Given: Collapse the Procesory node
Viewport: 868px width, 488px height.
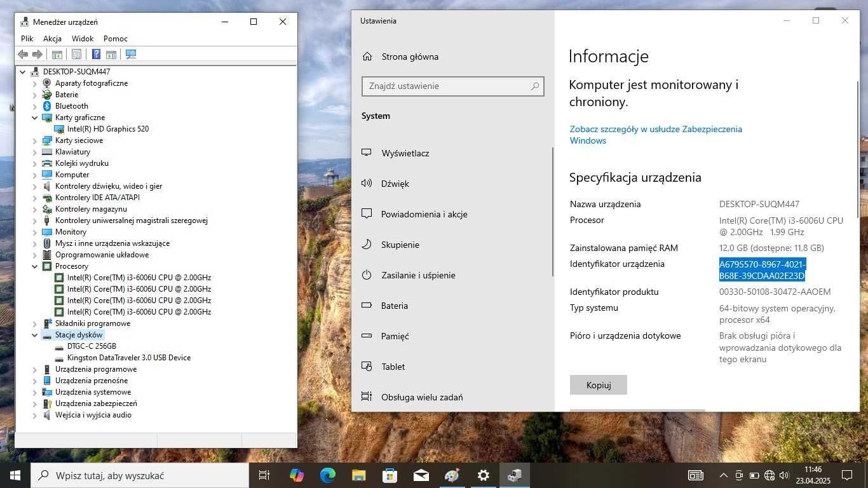Looking at the screenshot, I should (35, 266).
